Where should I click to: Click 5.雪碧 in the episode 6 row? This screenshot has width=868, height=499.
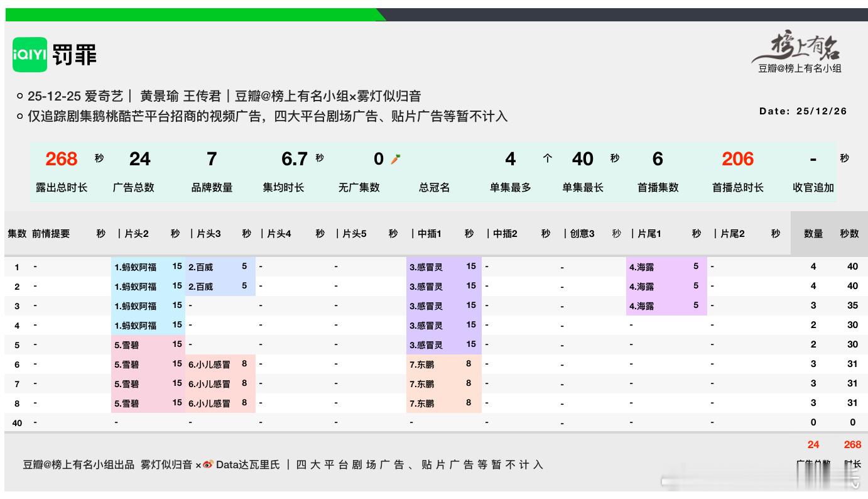[x=126, y=365]
